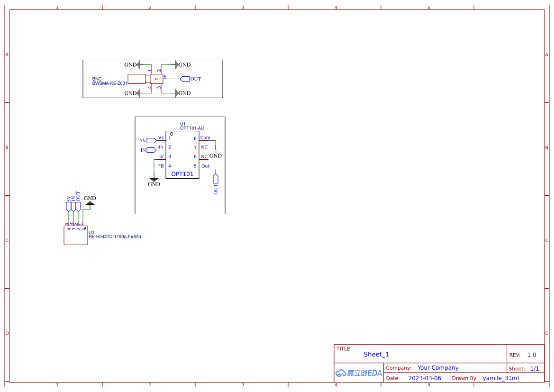Click the drawn-by name yamile_31ml
Image resolution: width=554 pixels, height=392 pixels.
[500, 378]
